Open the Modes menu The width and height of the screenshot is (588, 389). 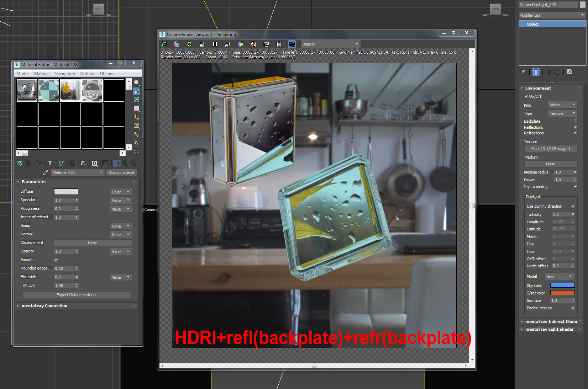pos(23,74)
